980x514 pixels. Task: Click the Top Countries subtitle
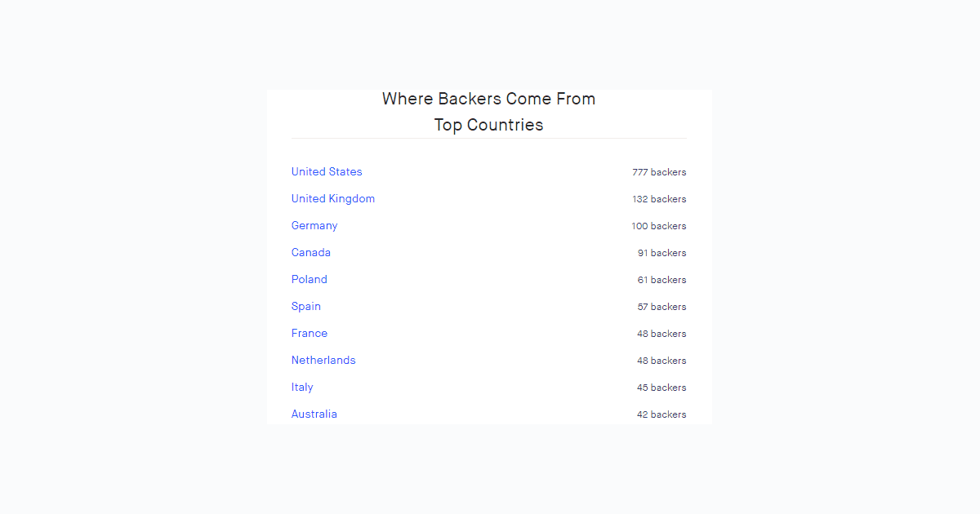(488, 125)
